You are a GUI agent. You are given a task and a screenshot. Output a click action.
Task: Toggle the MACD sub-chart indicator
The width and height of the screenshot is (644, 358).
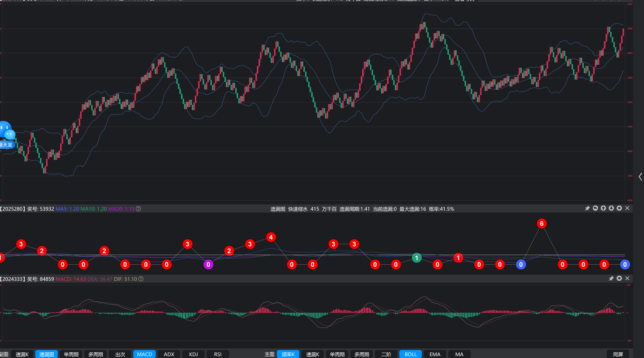(144, 354)
